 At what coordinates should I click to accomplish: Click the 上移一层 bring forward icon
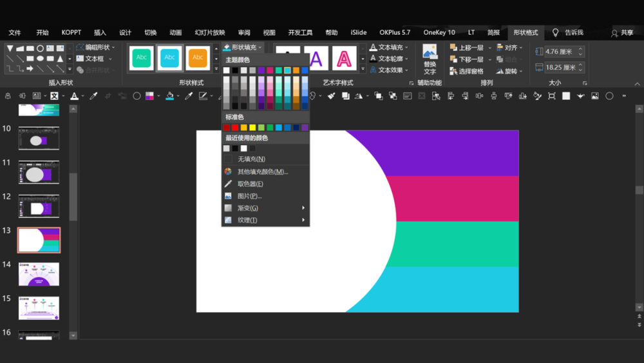coord(454,48)
